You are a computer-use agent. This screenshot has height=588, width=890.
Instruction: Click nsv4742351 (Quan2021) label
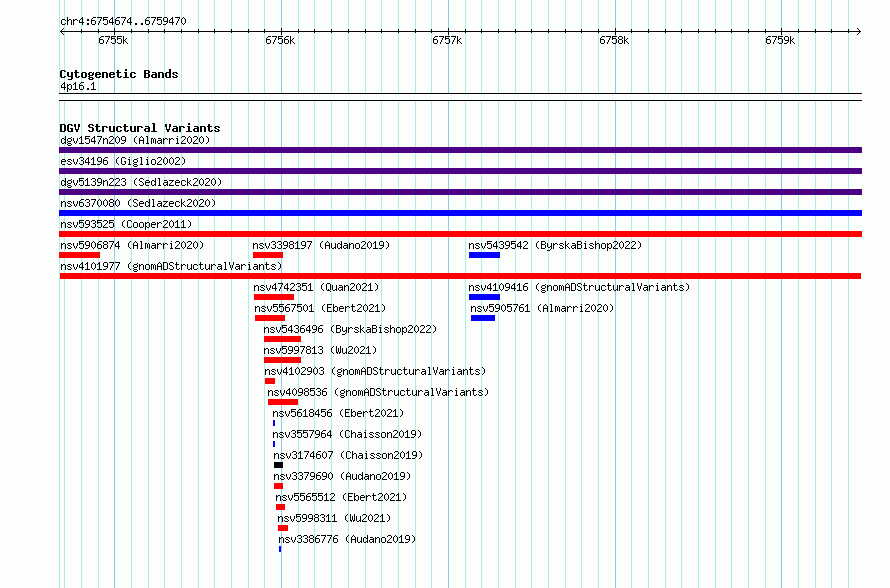316,287
